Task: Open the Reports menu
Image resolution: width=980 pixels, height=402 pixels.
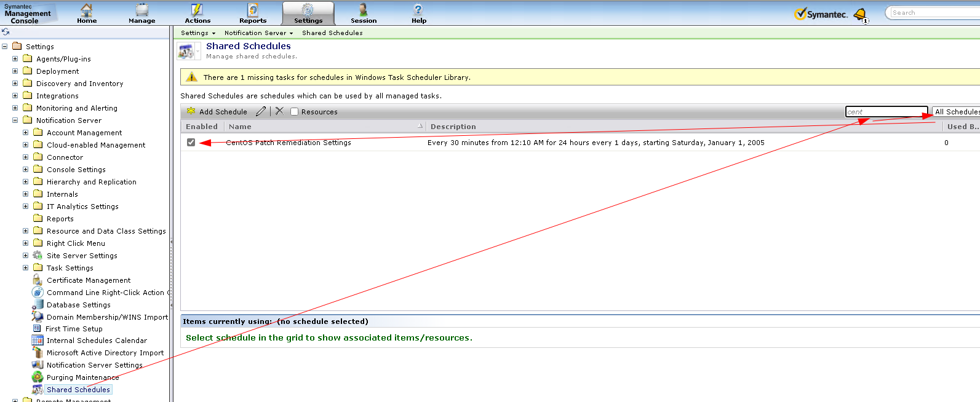Action: click(253, 14)
